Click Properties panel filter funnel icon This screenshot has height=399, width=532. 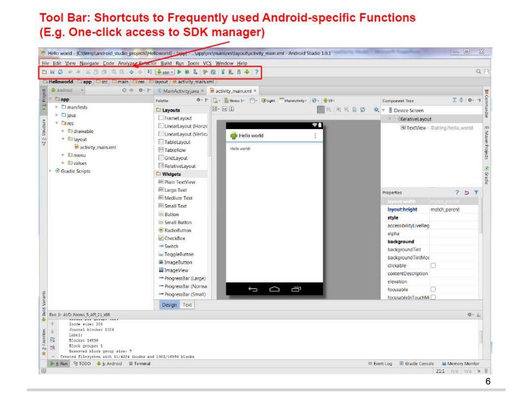tap(477, 192)
